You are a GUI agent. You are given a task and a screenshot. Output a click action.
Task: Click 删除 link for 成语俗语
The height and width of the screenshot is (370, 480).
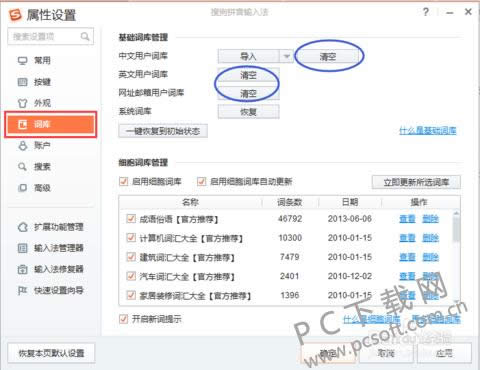(430, 219)
